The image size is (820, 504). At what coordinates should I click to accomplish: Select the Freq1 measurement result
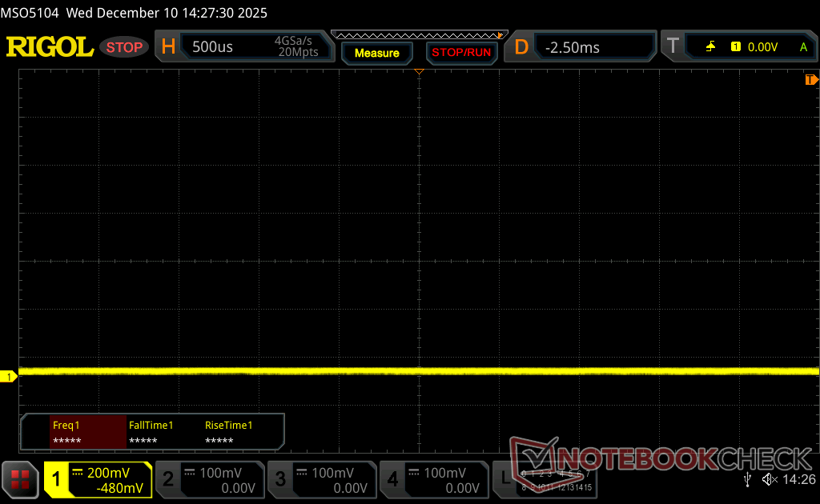pos(87,433)
